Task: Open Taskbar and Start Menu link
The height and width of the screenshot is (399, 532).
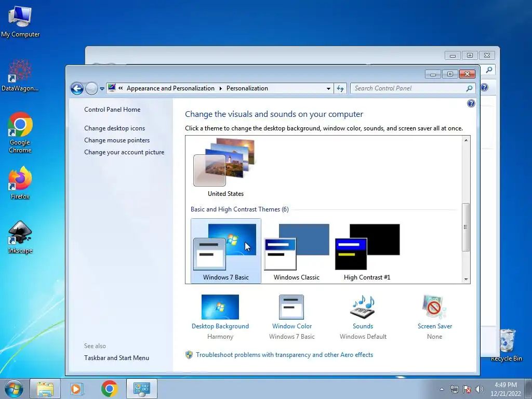Action: point(117,357)
